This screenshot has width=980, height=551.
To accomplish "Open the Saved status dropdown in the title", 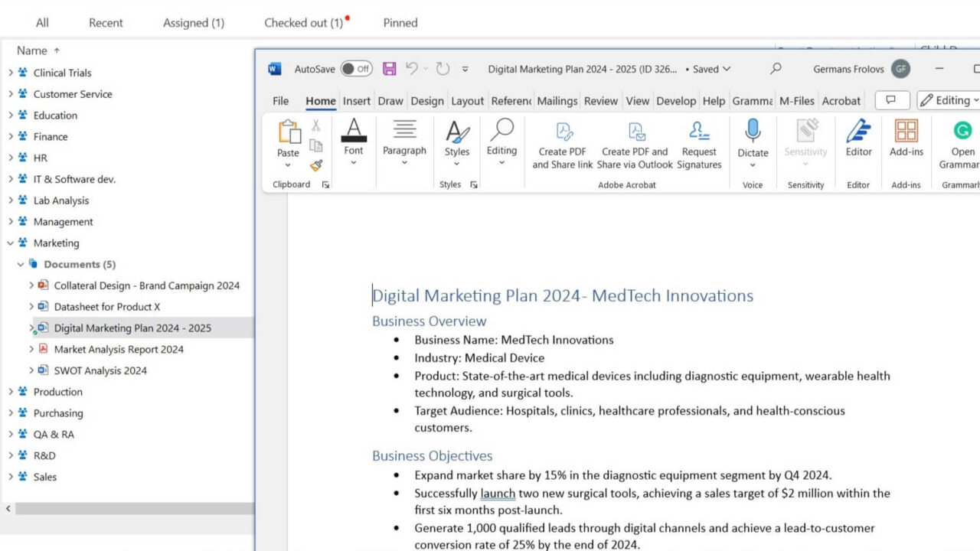I will [x=711, y=69].
